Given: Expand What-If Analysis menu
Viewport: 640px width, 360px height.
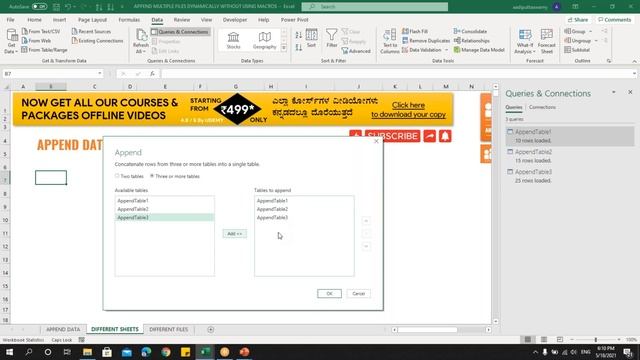Looking at the screenshot, I should [524, 41].
